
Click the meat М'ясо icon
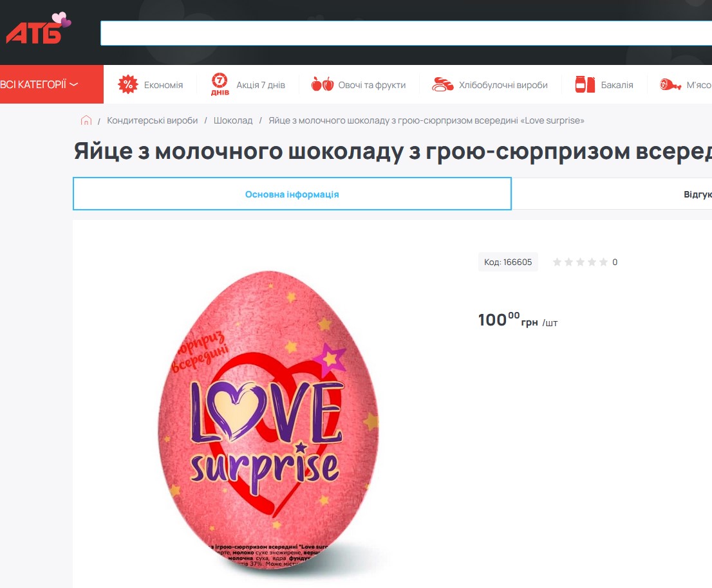click(x=670, y=84)
